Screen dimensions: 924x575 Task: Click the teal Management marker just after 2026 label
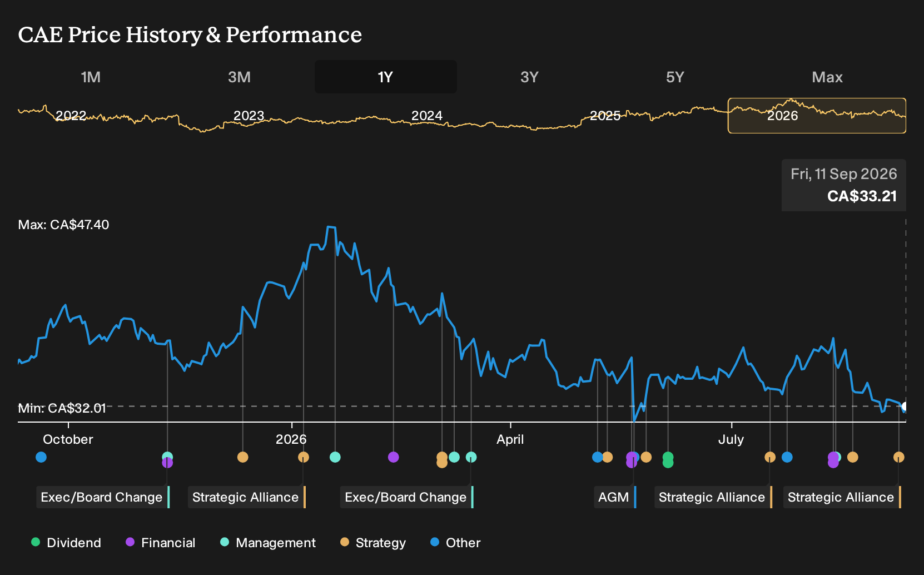335,457
